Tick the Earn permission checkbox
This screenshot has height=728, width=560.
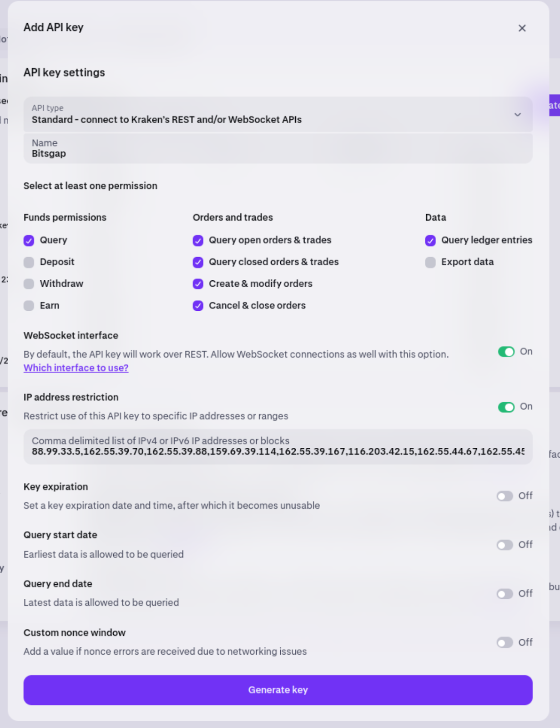coord(29,306)
